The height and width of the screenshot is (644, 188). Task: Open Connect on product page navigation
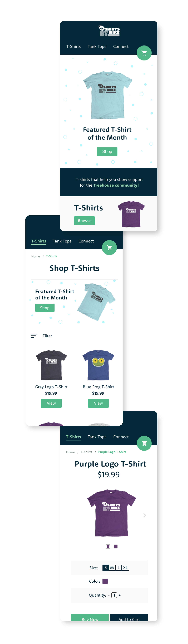click(x=121, y=437)
